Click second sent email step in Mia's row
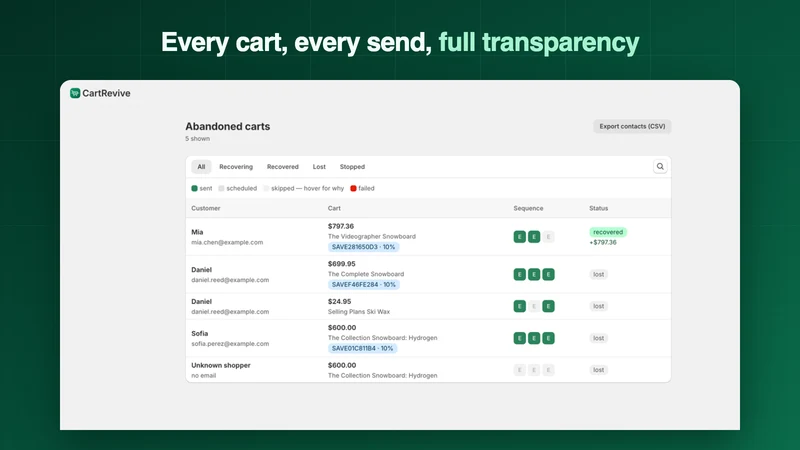This screenshot has height=450, width=800. tap(534, 237)
